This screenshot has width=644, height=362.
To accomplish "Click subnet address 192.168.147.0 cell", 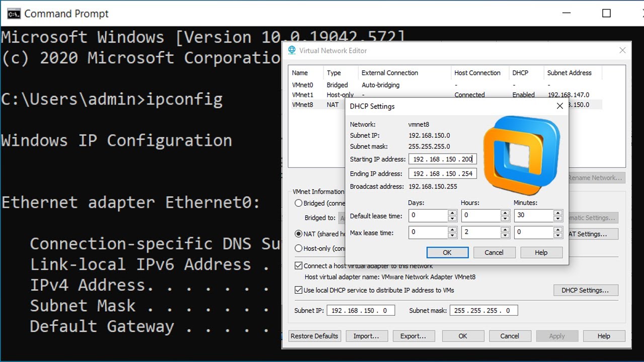I will click(x=568, y=95).
